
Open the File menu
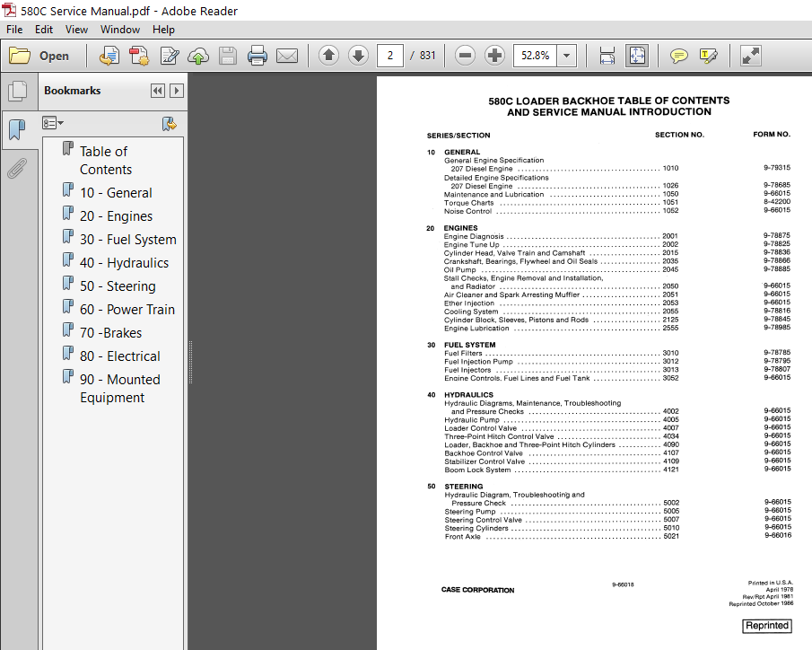[14, 30]
